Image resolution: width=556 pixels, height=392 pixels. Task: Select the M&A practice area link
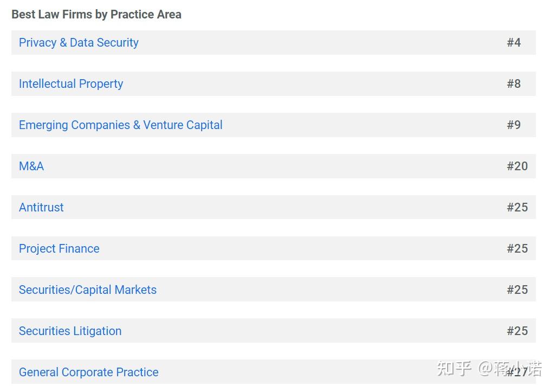pos(31,166)
